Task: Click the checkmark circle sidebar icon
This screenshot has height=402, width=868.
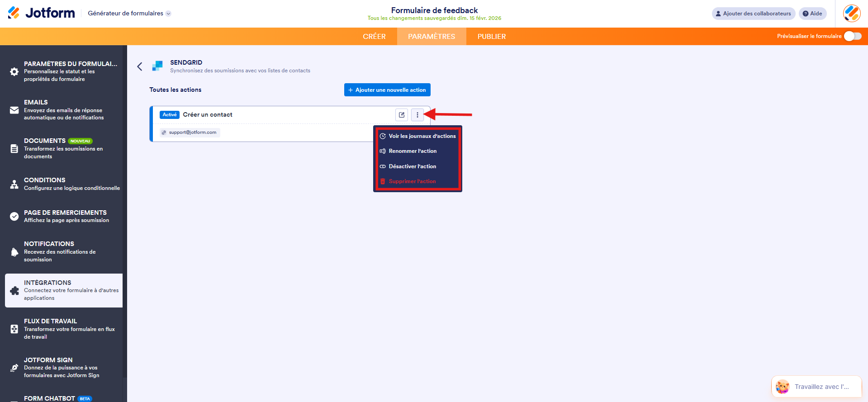Action: click(x=14, y=216)
